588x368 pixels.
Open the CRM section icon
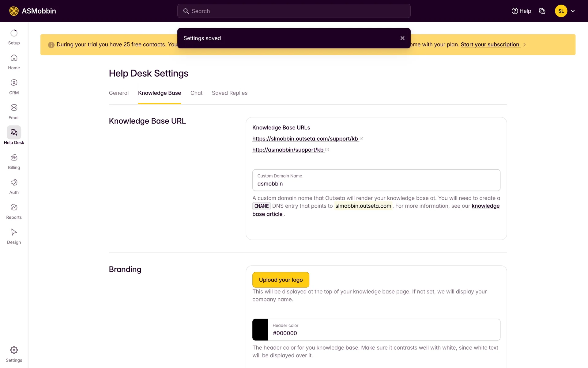(x=14, y=83)
